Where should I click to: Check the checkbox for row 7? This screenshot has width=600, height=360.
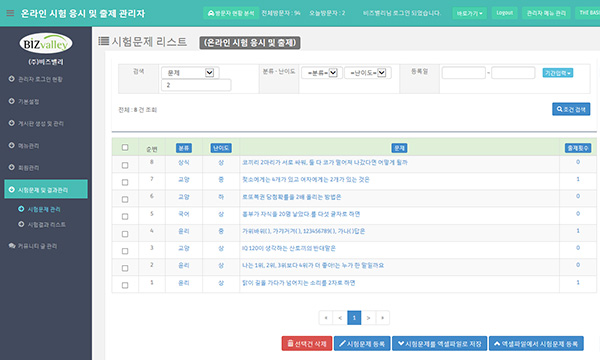click(x=125, y=182)
